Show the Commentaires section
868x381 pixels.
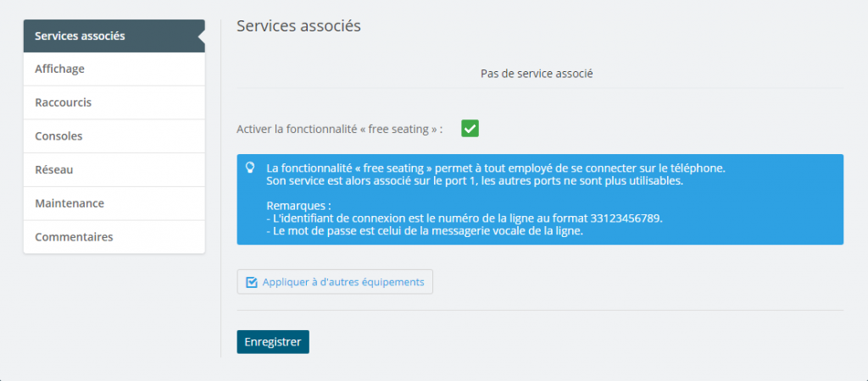click(x=114, y=237)
